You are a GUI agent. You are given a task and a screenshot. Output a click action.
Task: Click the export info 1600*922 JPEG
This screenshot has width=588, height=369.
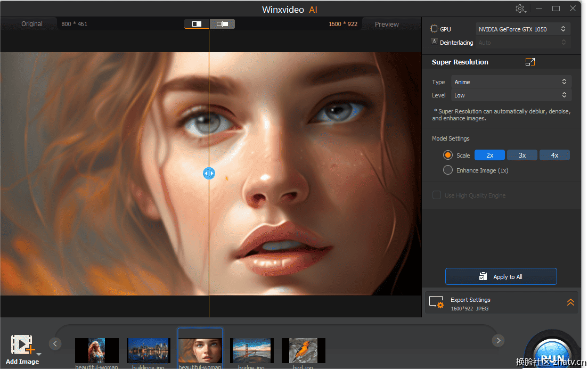point(470,309)
